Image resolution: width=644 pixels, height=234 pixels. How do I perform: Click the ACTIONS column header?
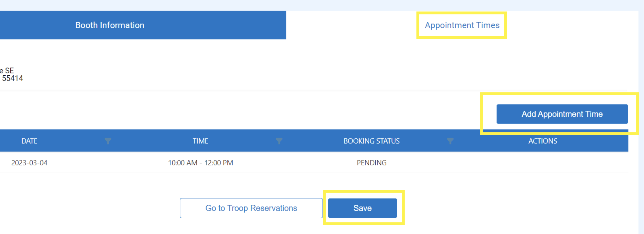coord(543,141)
